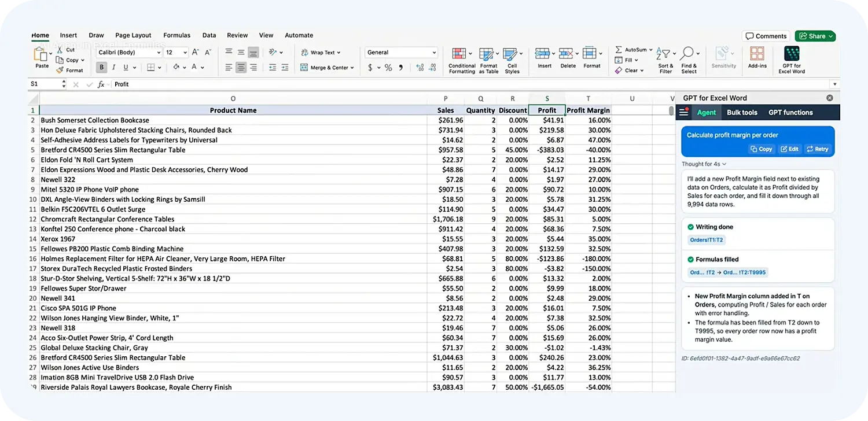
Task: Switch to the Data ribbon tab
Action: pyautogui.click(x=209, y=35)
